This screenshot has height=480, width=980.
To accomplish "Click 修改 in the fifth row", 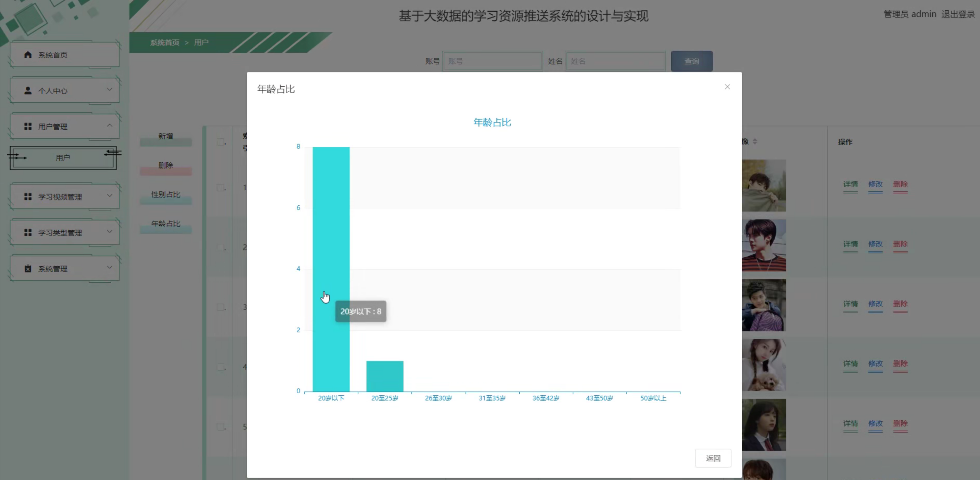I will coord(875,423).
